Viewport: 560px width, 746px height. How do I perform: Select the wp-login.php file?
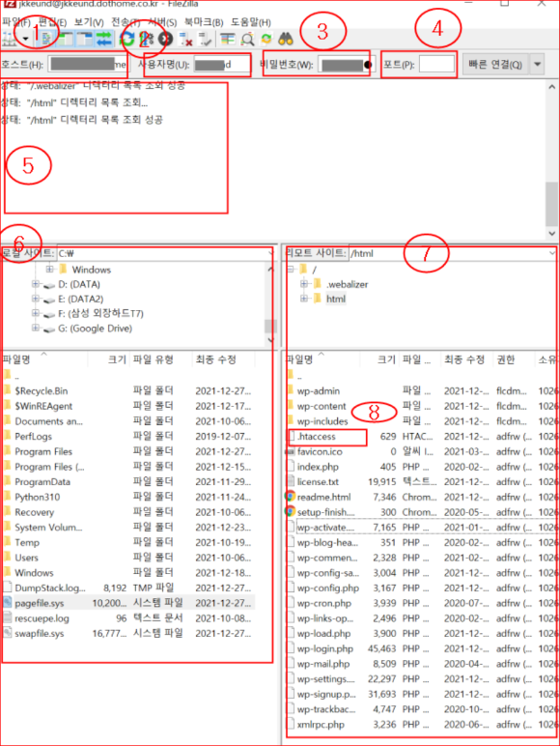click(325, 648)
